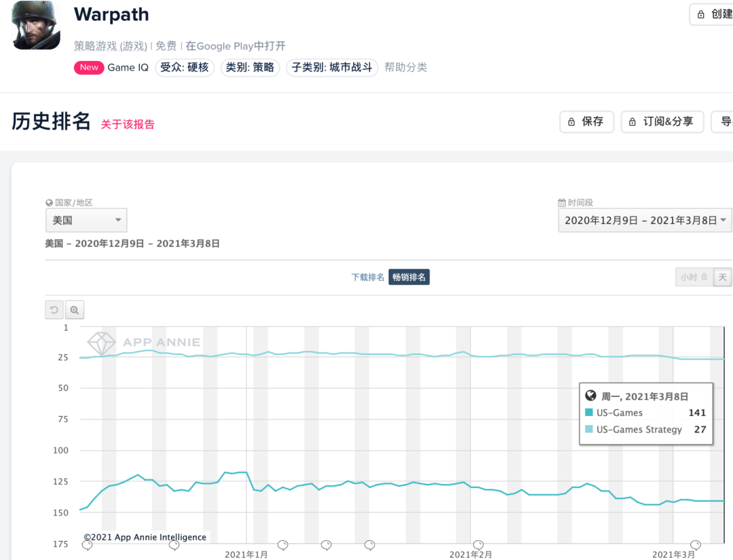The height and width of the screenshot is (560, 733).
Task: Select the 类别: 策略 tag
Action: [250, 67]
